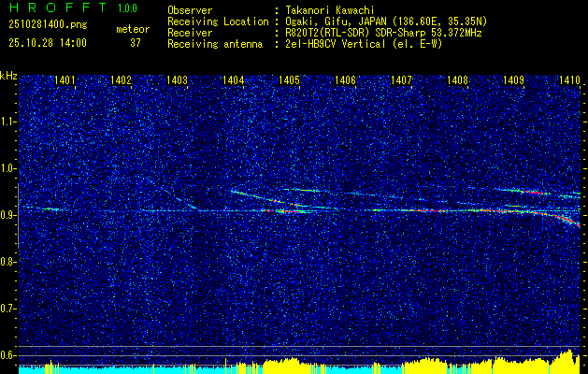Click the Receiving antenna 2el-HB9CV line

coord(364,44)
